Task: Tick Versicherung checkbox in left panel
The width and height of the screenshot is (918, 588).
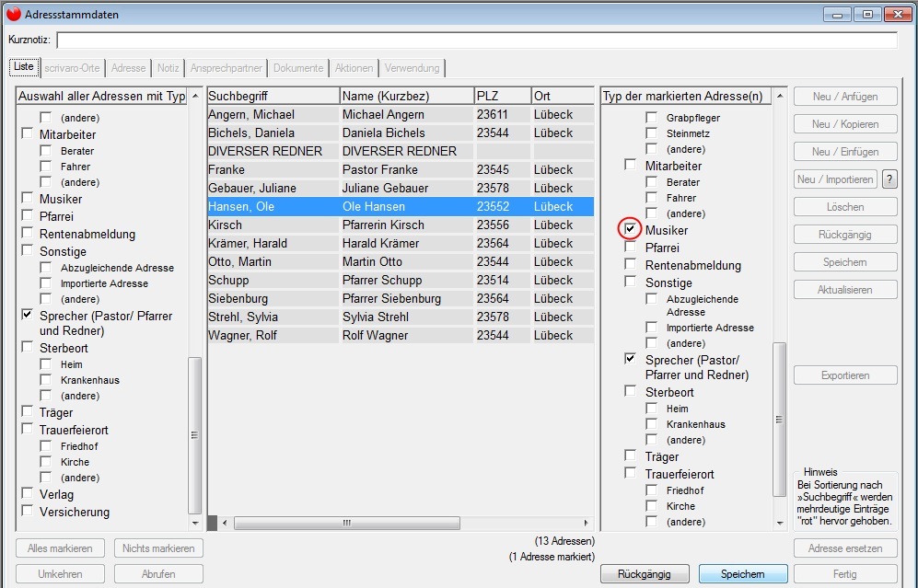Action: click(x=27, y=511)
